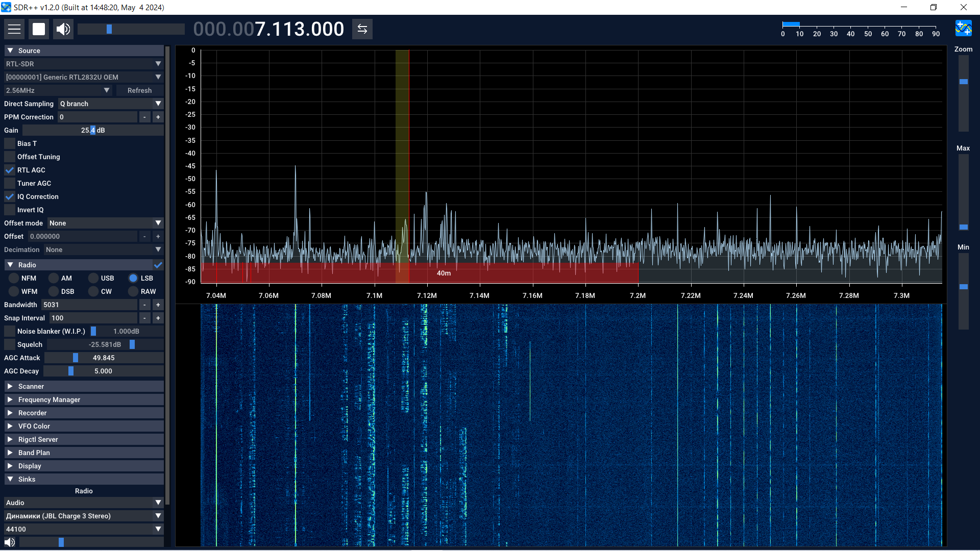
Task: Mute the audio with speaker button
Action: [63, 29]
